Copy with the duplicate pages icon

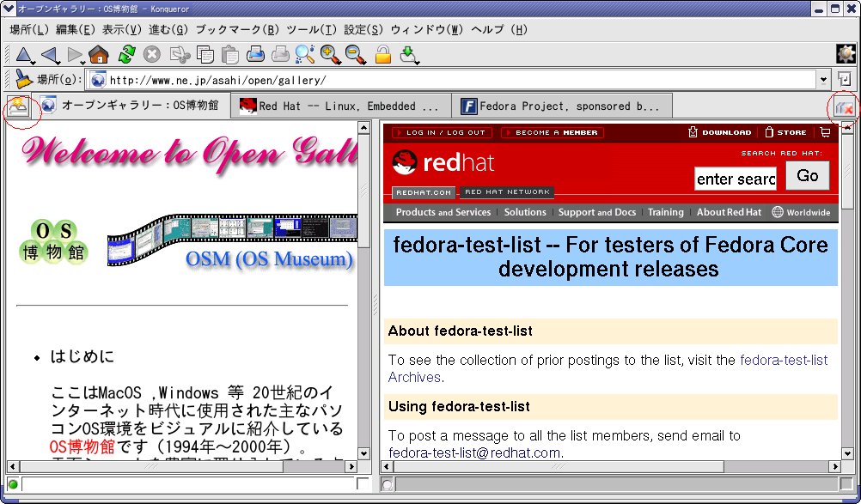205,54
